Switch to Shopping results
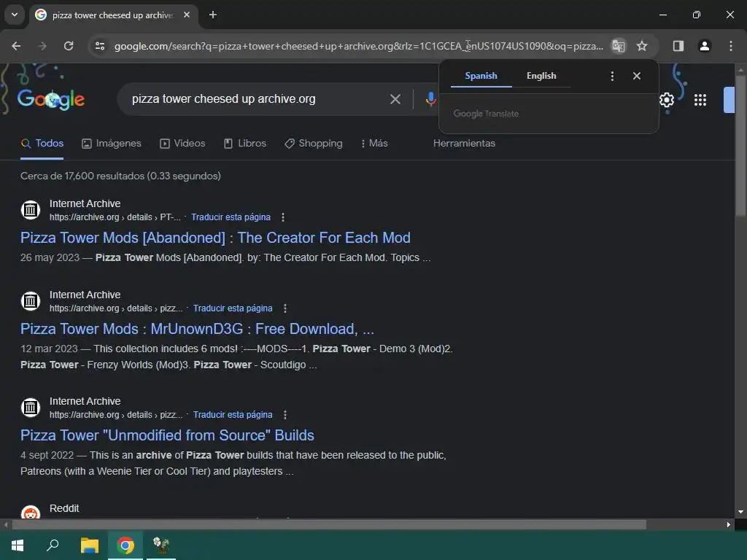The width and height of the screenshot is (747, 560). click(x=314, y=144)
